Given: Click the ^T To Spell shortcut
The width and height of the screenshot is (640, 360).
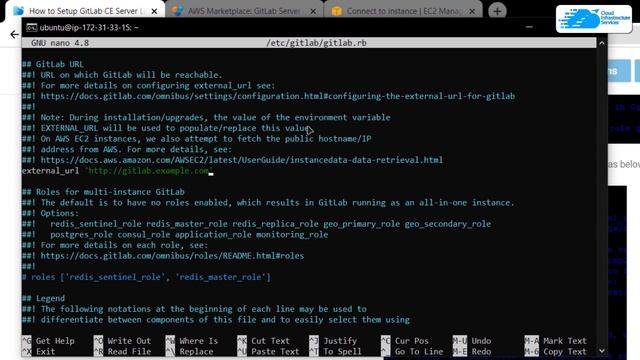Looking at the screenshot, I should [x=335, y=351].
